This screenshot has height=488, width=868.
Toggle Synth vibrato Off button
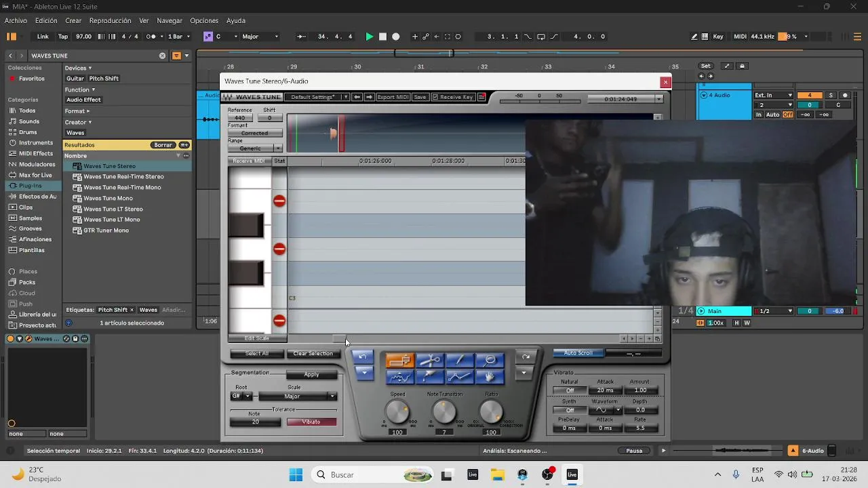pyautogui.click(x=570, y=410)
